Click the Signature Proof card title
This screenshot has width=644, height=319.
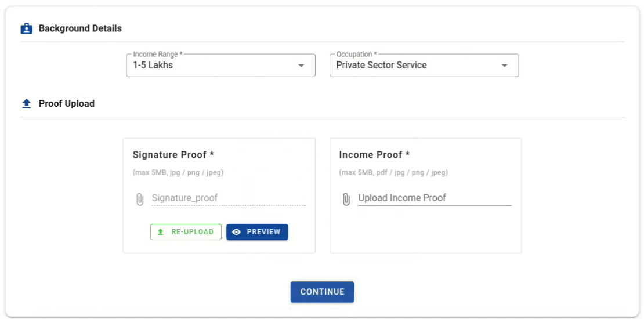point(173,155)
